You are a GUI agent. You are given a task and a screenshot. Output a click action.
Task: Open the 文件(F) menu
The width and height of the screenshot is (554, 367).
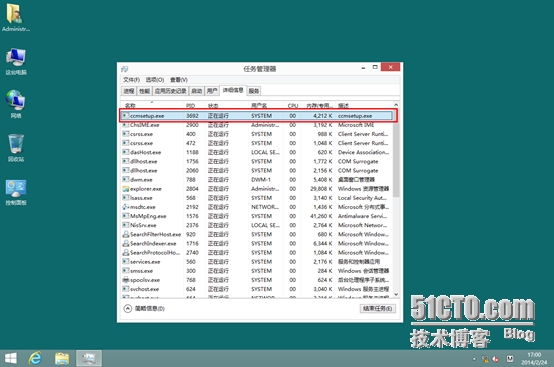[x=131, y=80]
